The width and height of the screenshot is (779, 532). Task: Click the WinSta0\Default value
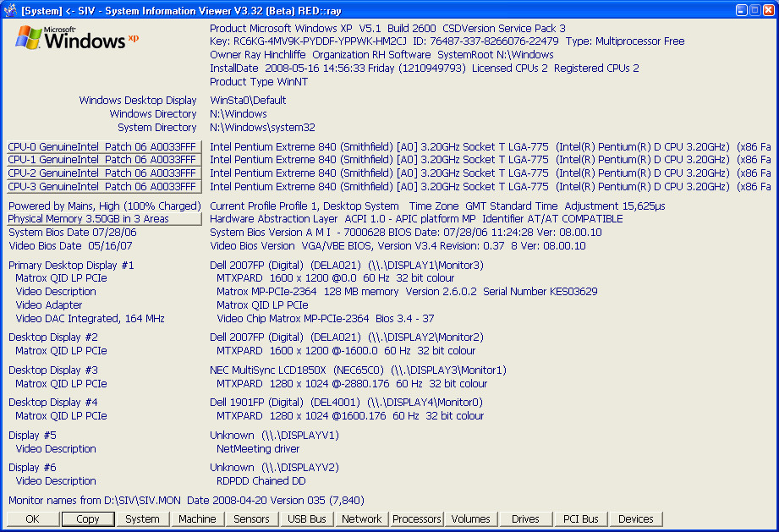click(x=248, y=101)
